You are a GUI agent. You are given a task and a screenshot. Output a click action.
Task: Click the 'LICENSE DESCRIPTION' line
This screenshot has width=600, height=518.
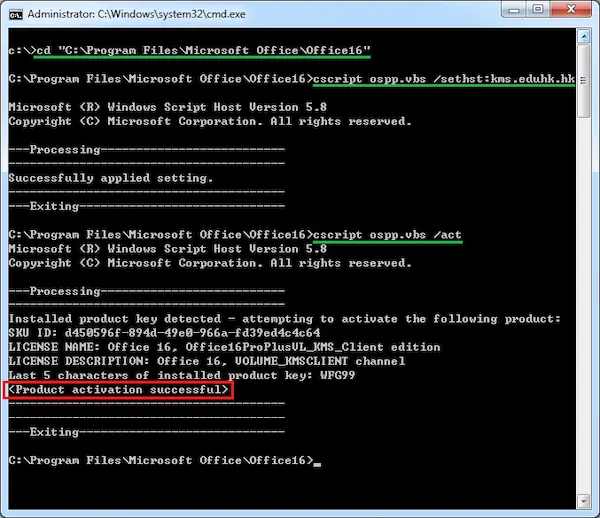click(207, 361)
